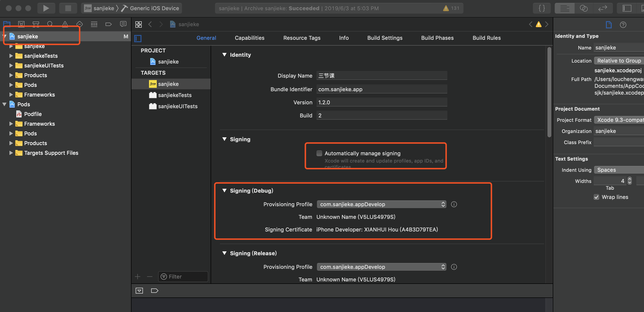Screen dimensions: 644x312
Task: Open the Breakpoint navigator icon
Action: pos(108,24)
